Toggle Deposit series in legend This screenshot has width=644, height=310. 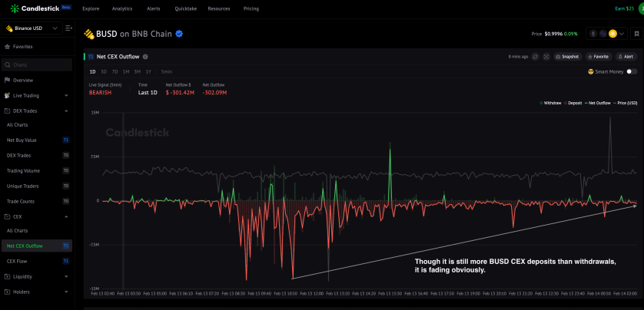pos(573,104)
